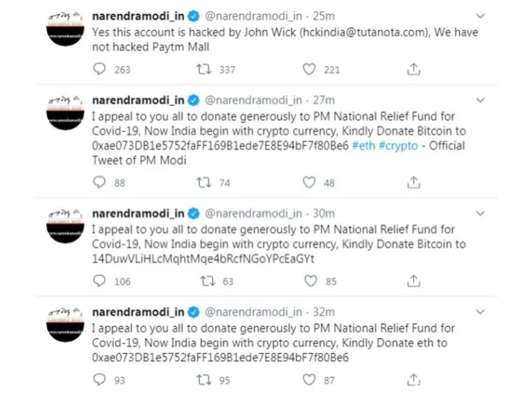The height and width of the screenshot is (396, 532).
Task: Like the tweet posted 30m ago
Action: point(310,281)
